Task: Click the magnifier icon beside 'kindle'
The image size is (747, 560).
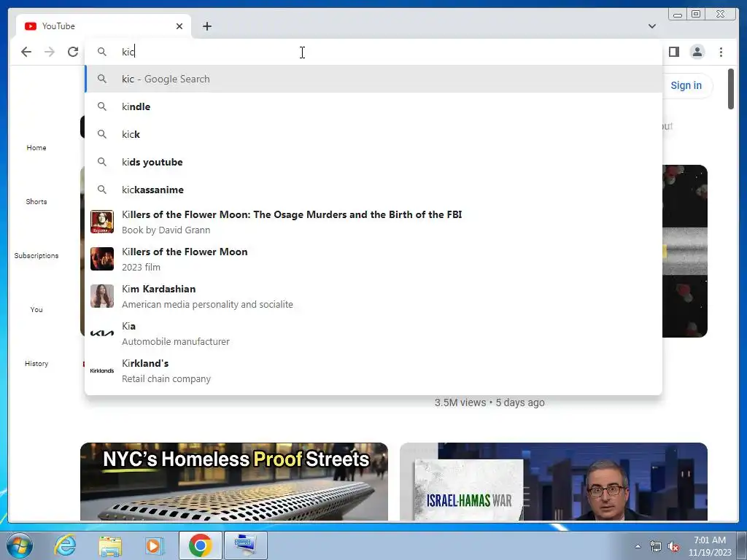Action: click(x=102, y=106)
